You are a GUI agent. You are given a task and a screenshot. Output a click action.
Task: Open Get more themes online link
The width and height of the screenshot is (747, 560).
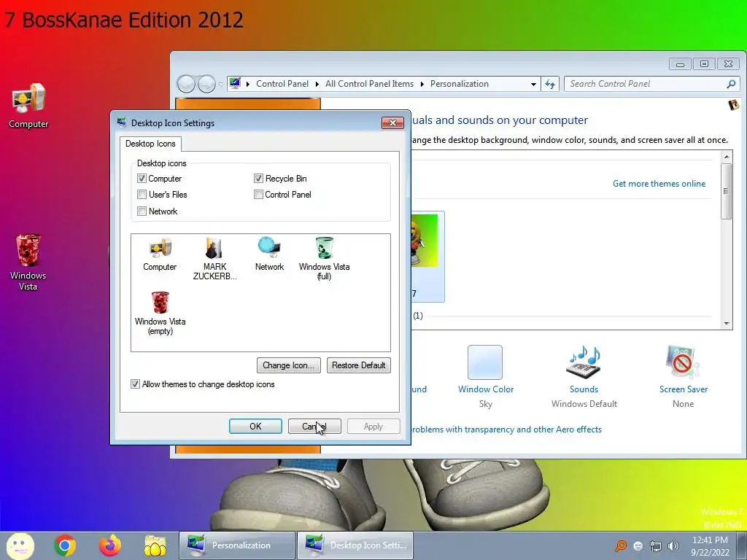(659, 184)
